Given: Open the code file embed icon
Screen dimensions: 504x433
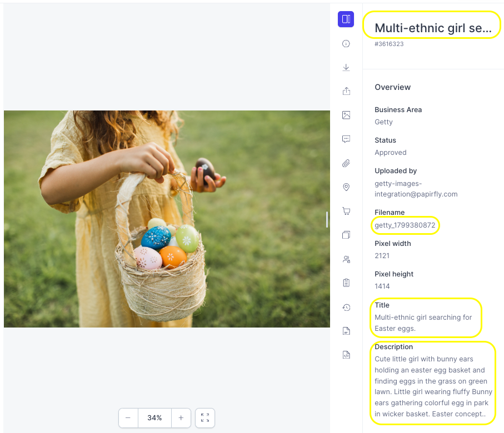Looking at the screenshot, I should [346, 355].
